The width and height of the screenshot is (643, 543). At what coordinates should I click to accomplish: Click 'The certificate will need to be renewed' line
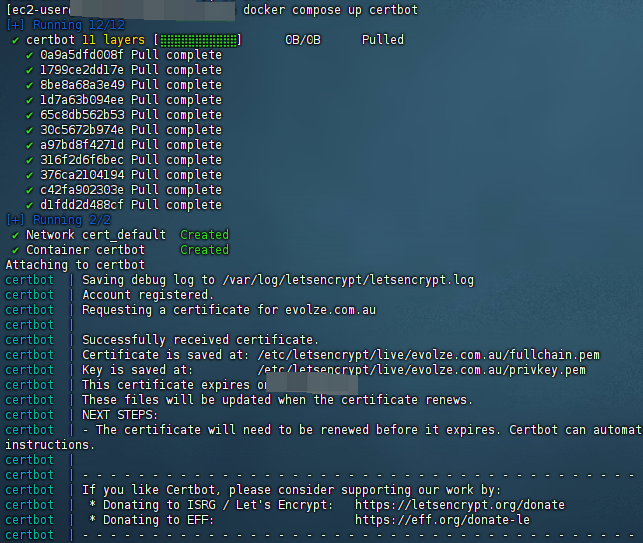coord(362,430)
